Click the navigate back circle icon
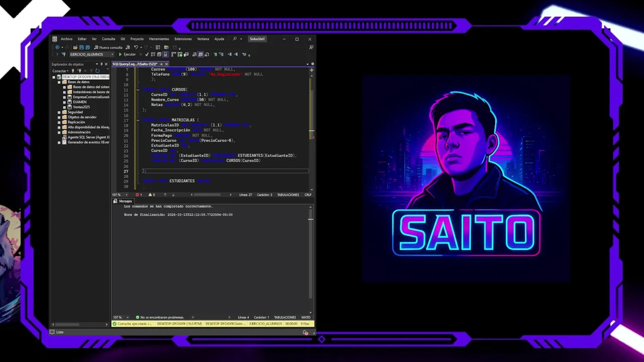The image size is (644, 362). 57,47
